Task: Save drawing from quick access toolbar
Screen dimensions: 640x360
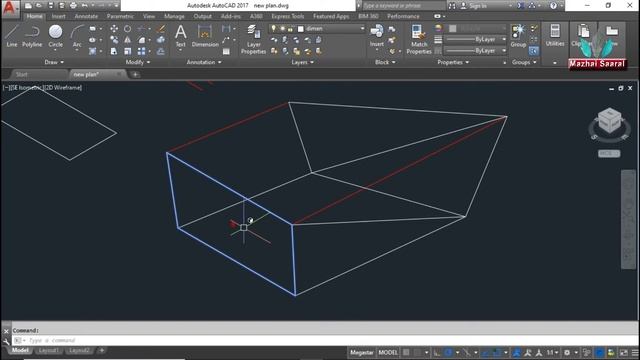Action: pyautogui.click(x=51, y=6)
